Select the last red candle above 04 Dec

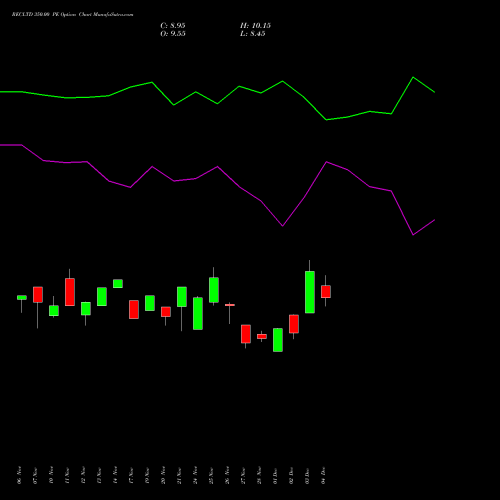coord(326,291)
